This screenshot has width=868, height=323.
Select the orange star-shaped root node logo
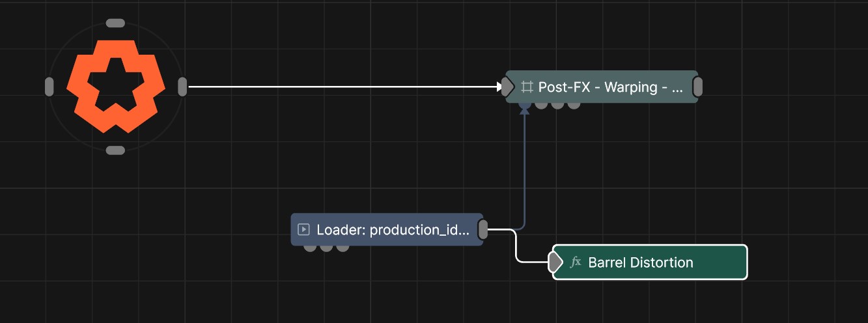point(115,86)
